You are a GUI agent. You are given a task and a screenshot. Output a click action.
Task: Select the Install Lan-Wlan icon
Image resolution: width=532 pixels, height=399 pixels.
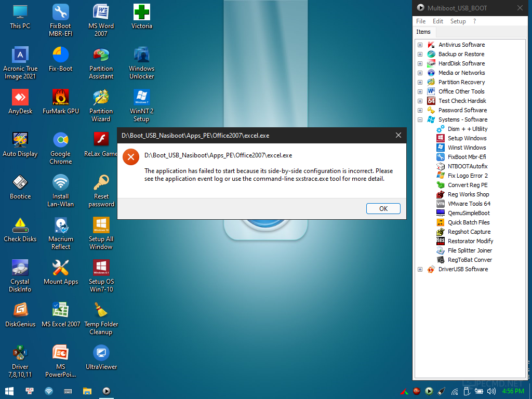pyautogui.click(x=60, y=191)
